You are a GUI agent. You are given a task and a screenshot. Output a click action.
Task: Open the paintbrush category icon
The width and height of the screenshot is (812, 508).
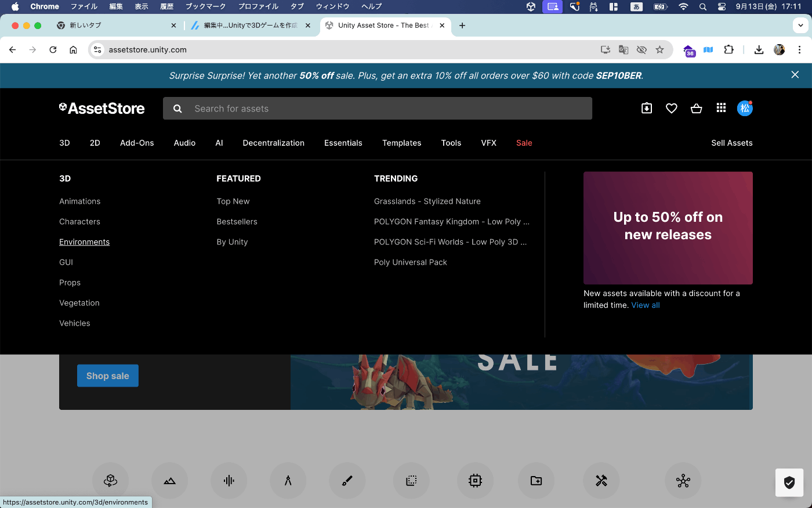click(347, 481)
